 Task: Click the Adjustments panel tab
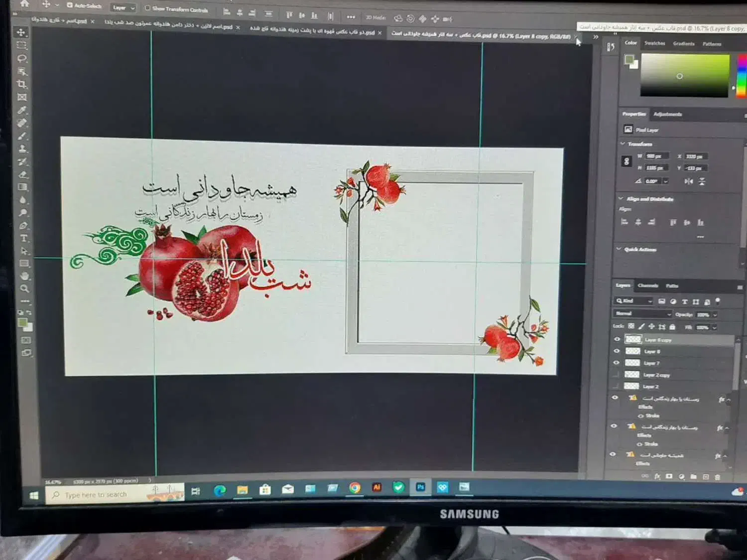click(667, 114)
